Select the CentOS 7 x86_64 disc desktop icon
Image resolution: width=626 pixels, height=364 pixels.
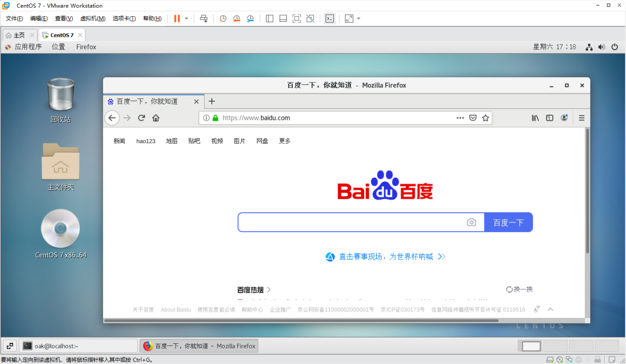coord(61,234)
